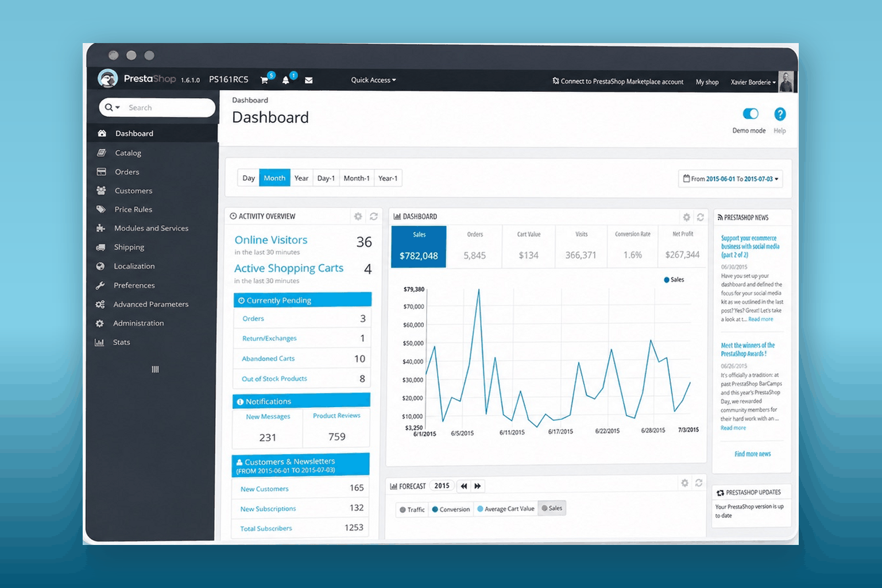Open Stats in the sidebar
The image size is (882, 588).
click(152, 342)
